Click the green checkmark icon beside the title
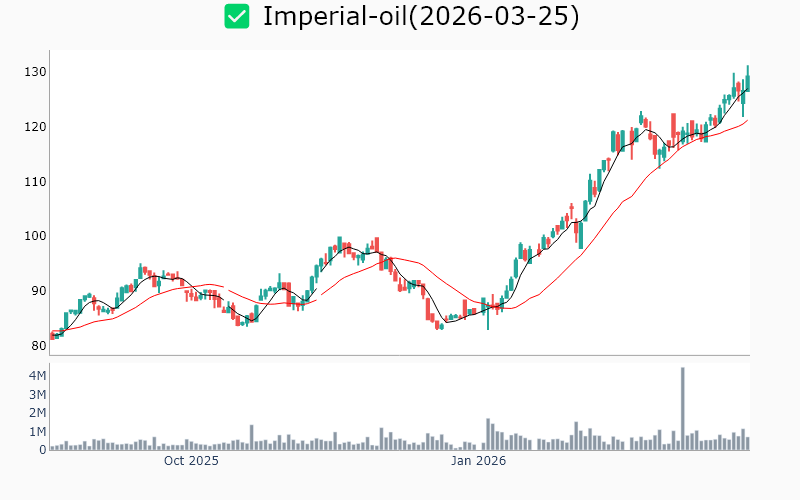Viewport: 800px width, 500px height. 237,16
